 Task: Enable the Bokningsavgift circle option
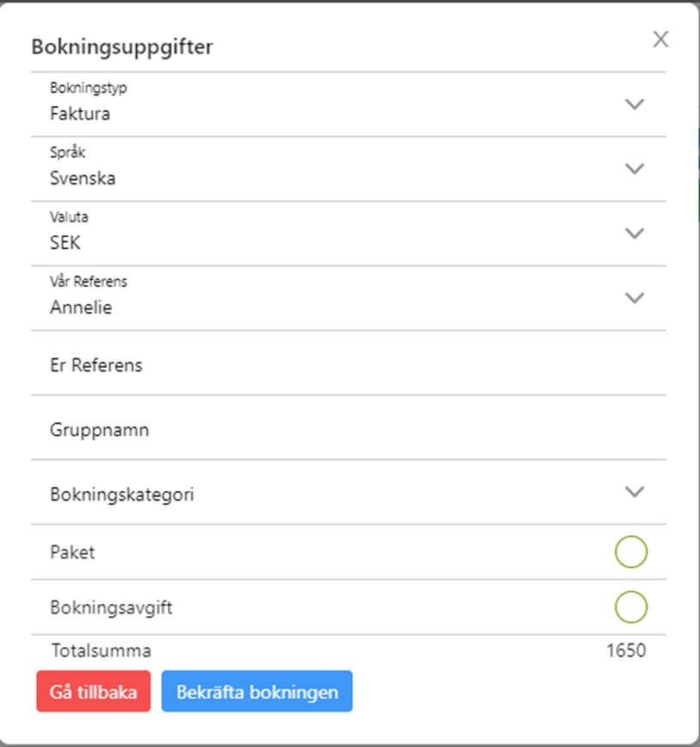(x=631, y=607)
